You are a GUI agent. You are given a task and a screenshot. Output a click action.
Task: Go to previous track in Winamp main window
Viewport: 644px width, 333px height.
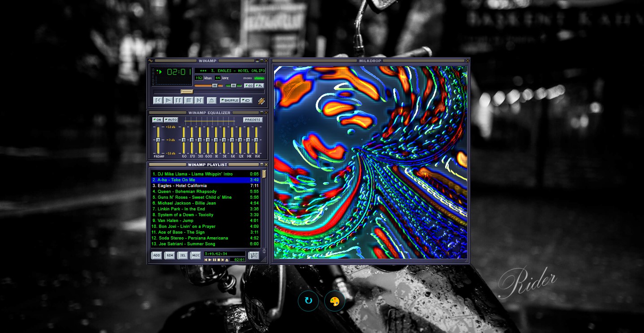(158, 101)
